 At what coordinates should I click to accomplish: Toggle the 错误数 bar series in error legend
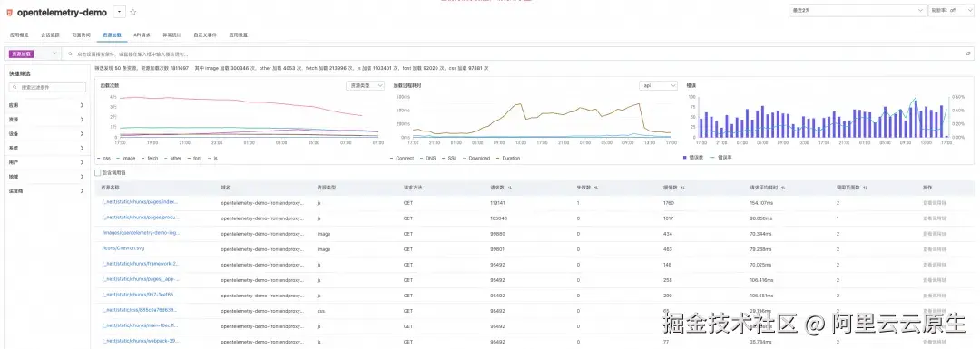(694, 158)
